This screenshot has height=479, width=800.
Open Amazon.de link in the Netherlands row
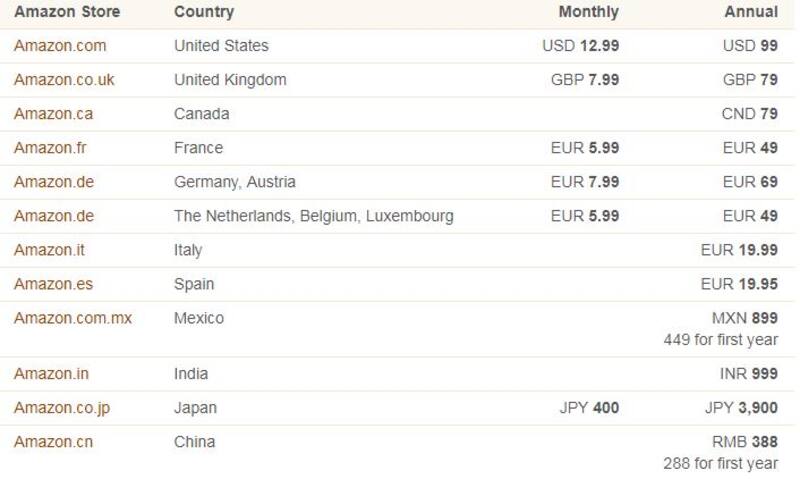[x=53, y=216]
